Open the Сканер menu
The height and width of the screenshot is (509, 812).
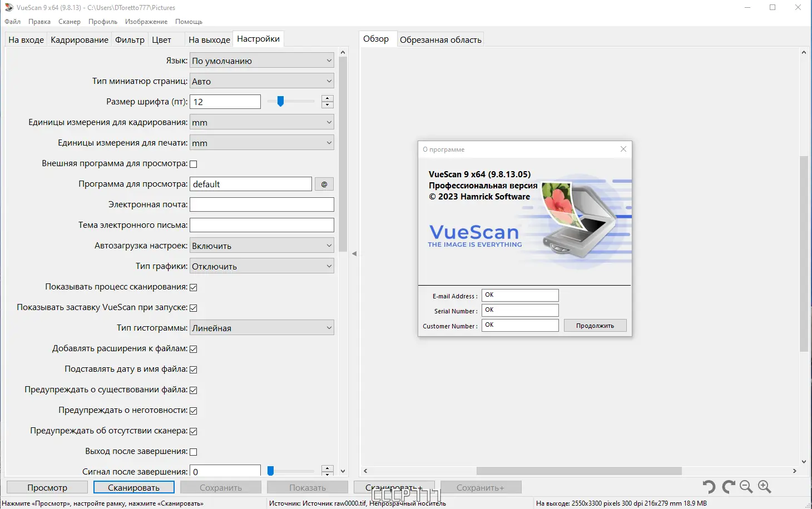pos(69,21)
